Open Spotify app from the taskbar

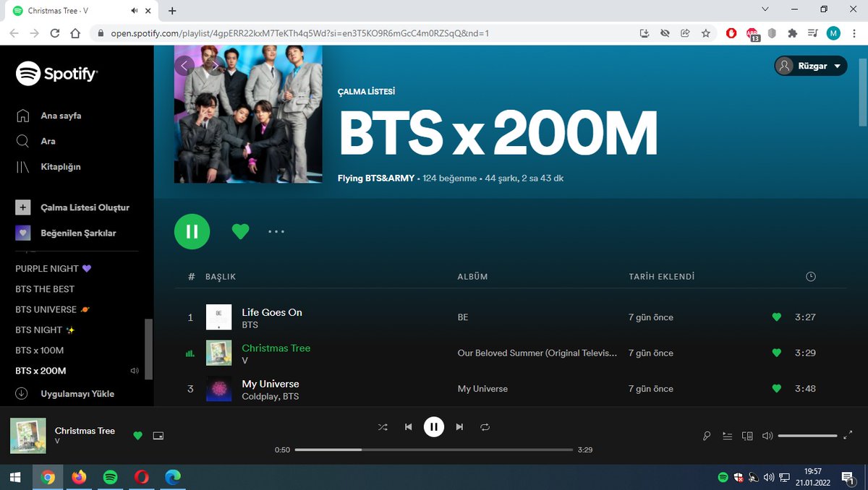pos(111,477)
